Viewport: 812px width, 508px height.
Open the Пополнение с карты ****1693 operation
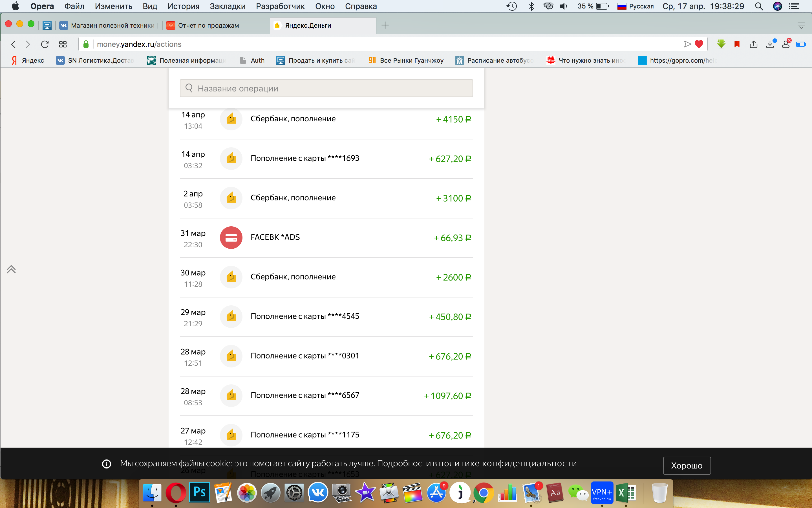pyautogui.click(x=326, y=159)
